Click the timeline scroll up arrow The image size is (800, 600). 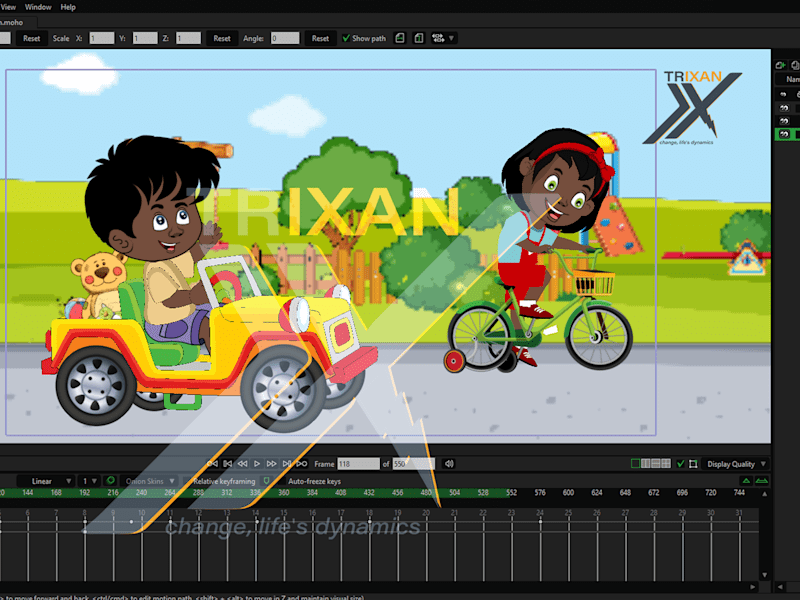[764, 494]
